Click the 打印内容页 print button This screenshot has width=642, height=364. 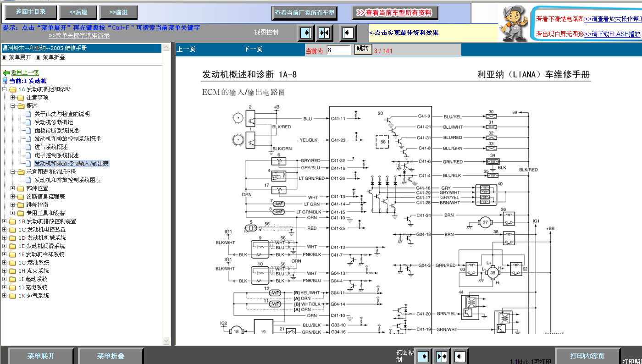click(x=587, y=356)
